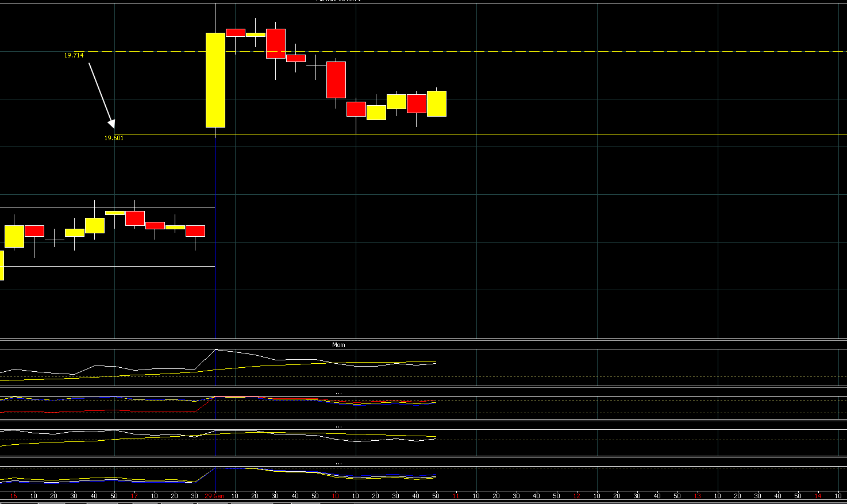Click the red hour 11 axis label
Screen dimensions: 847x504
pyautogui.click(x=456, y=496)
